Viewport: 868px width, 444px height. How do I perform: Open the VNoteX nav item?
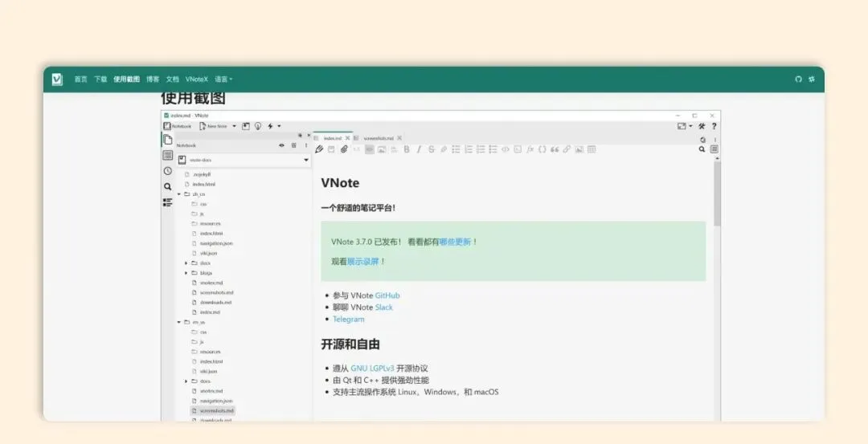pos(197,79)
